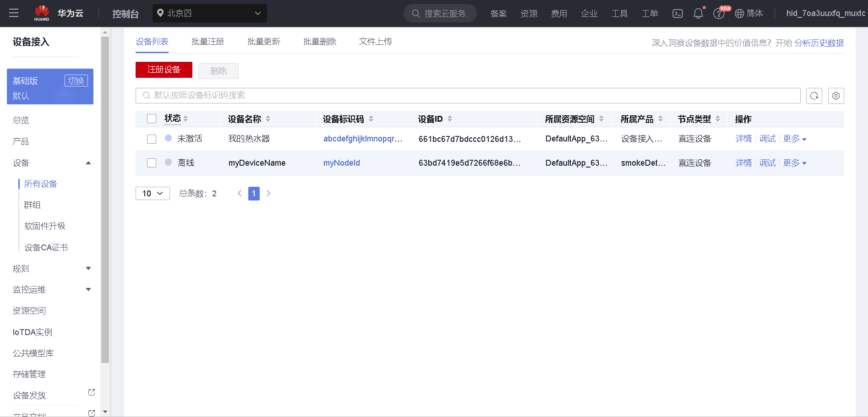Open 所有设备 in the sidebar
The width and height of the screenshot is (868, 417).
pyautogui.click(x=41, y=184)
